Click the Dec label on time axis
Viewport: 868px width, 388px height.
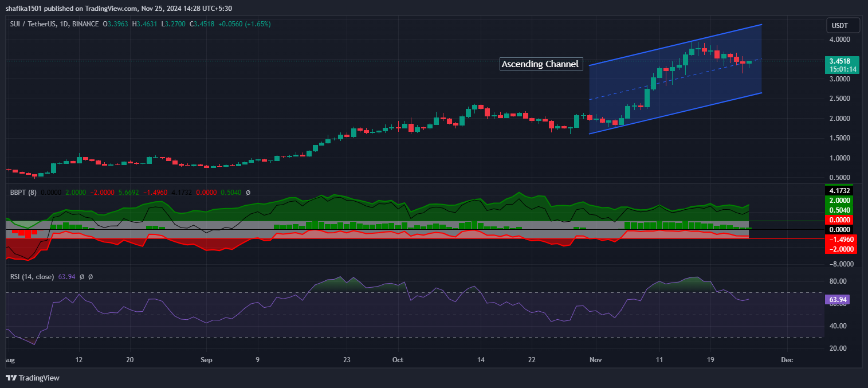787,360
